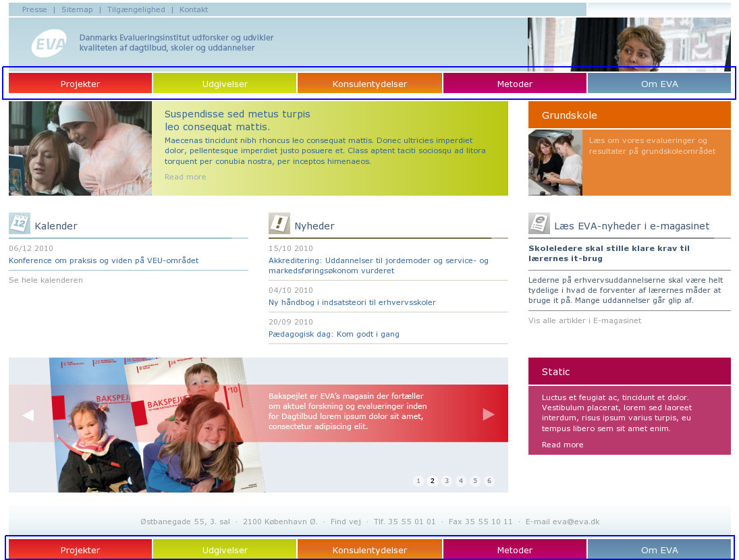Click Read more in the green banner

point(185,177)
